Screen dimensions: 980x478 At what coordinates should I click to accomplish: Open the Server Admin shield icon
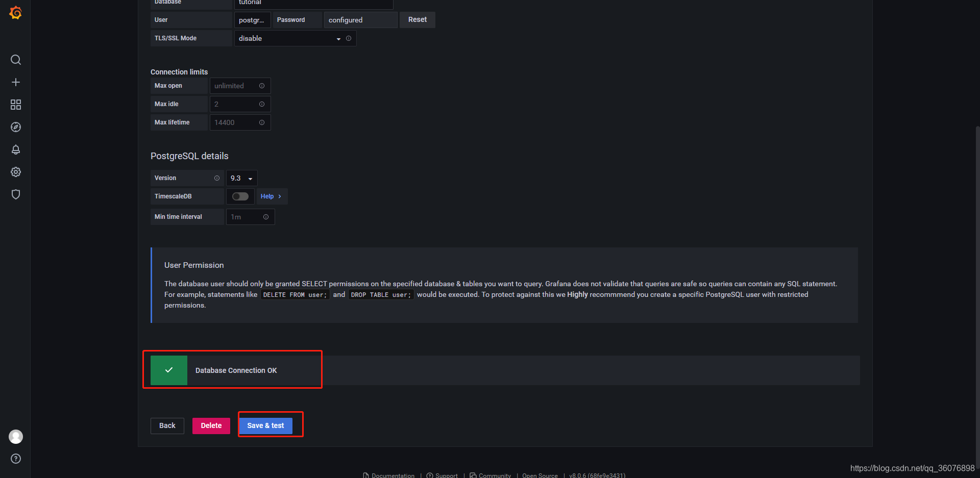pos(16,194)
